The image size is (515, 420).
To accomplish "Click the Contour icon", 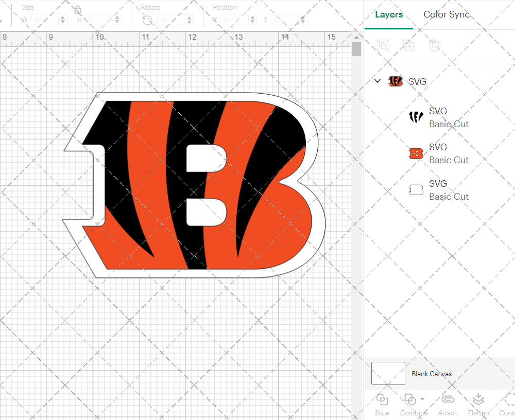I will 510,399.
